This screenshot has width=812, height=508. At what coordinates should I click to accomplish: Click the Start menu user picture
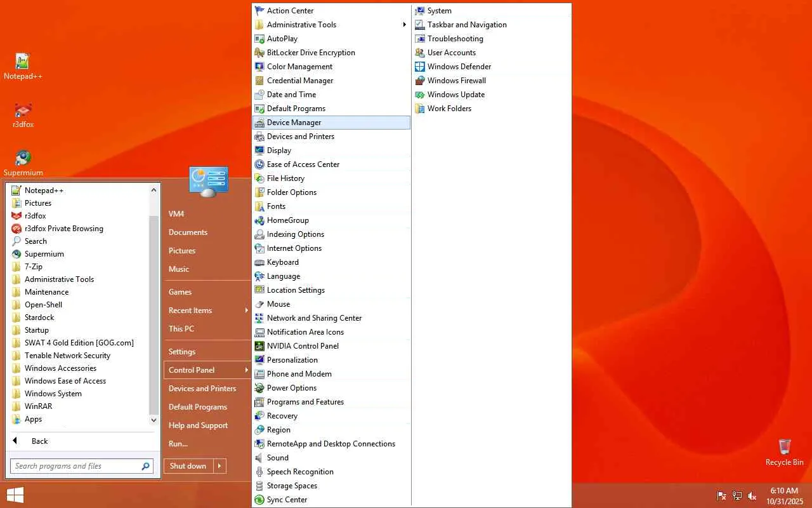click(208, 181)
